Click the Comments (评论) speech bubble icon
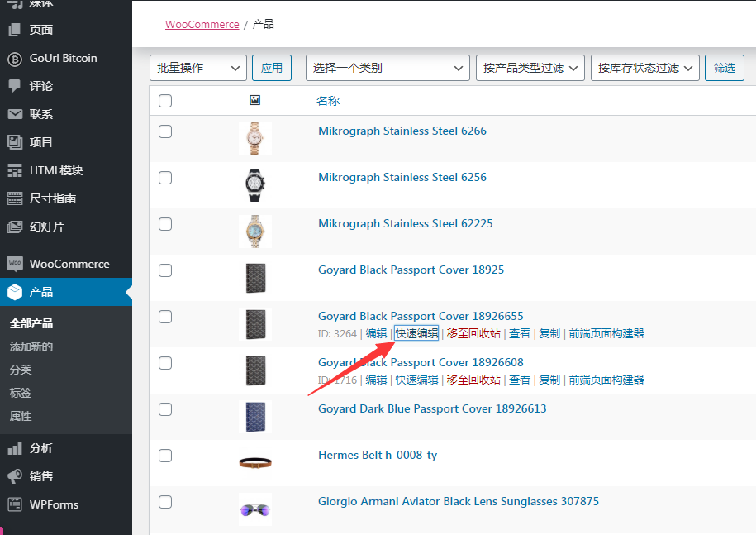 (15, 86)
